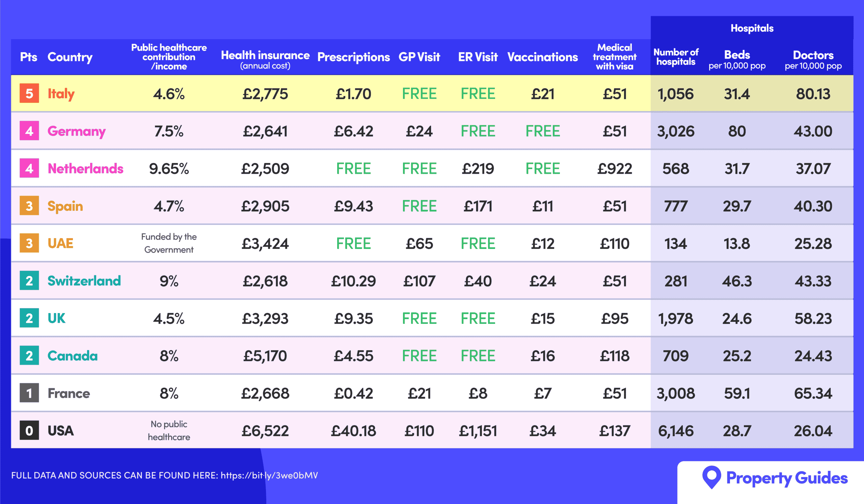Click the Hospitals group header
The width and height of the screenshot is (864, 504).
(752, 28)
